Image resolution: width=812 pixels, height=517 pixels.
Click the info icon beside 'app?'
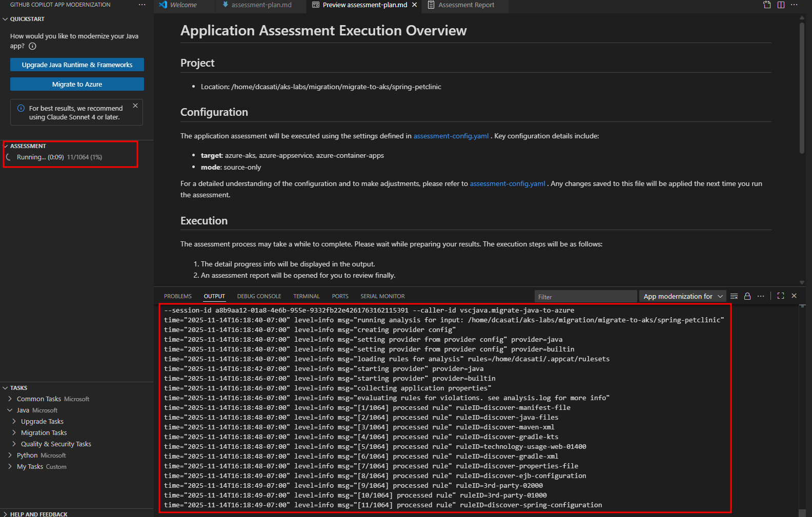click(32, 46)
